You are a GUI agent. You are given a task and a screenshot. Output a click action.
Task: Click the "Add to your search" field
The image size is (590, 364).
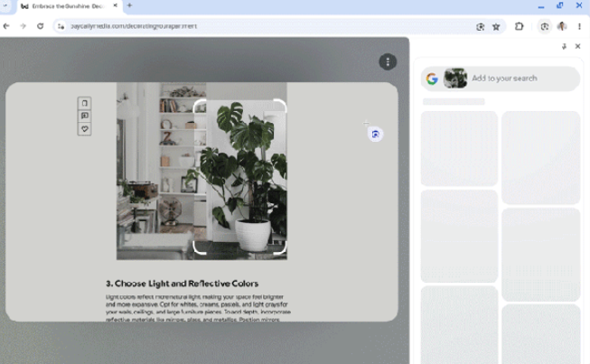[x=520, y=79]
